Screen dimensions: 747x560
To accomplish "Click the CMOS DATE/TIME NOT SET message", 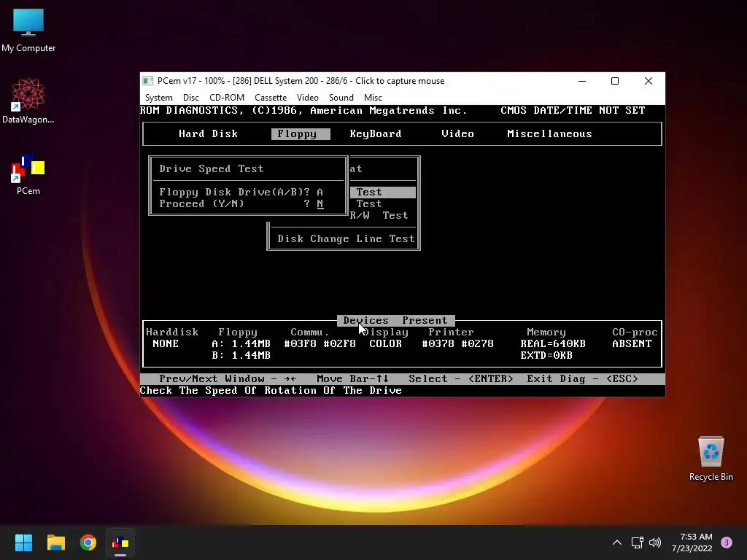I will click(573, 111).
